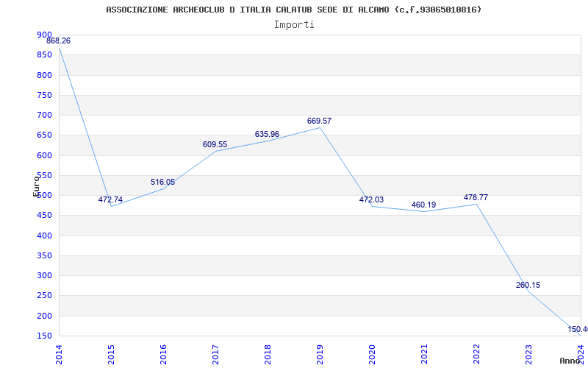Click y-axis tick label 200
The image size is (588, 368).
coord(44,316)
